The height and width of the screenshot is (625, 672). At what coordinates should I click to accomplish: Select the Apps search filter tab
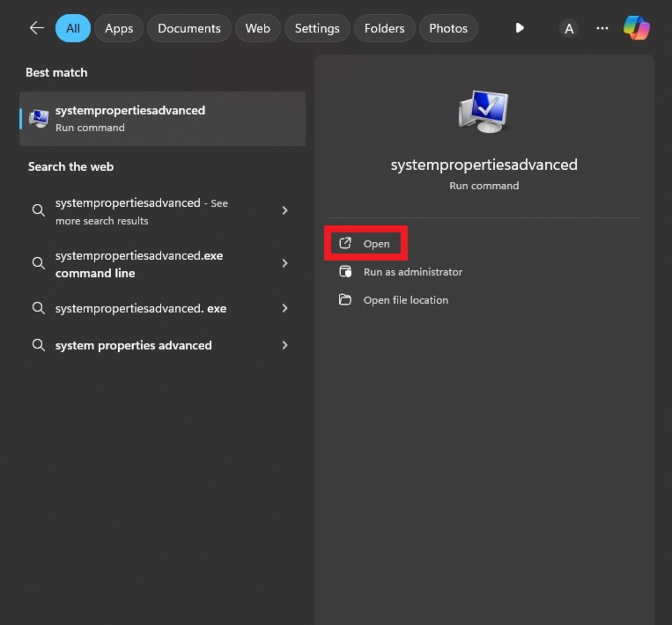[119, 28]
